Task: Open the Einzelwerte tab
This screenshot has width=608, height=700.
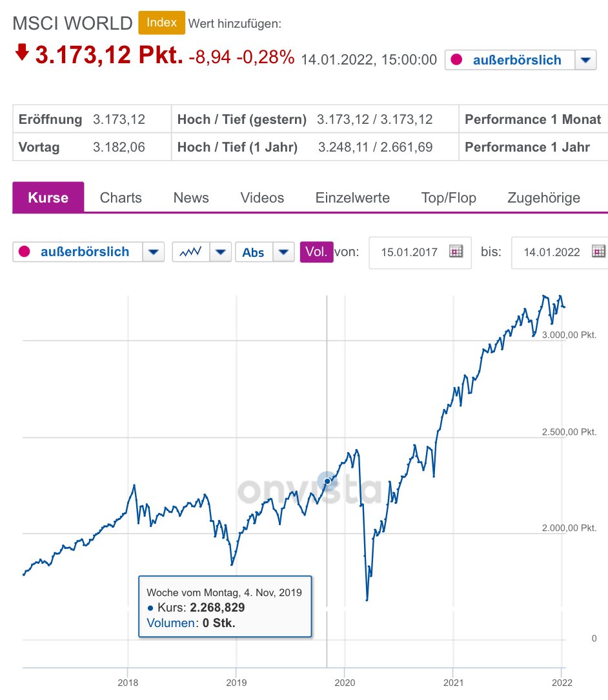Action: point(352,197)
